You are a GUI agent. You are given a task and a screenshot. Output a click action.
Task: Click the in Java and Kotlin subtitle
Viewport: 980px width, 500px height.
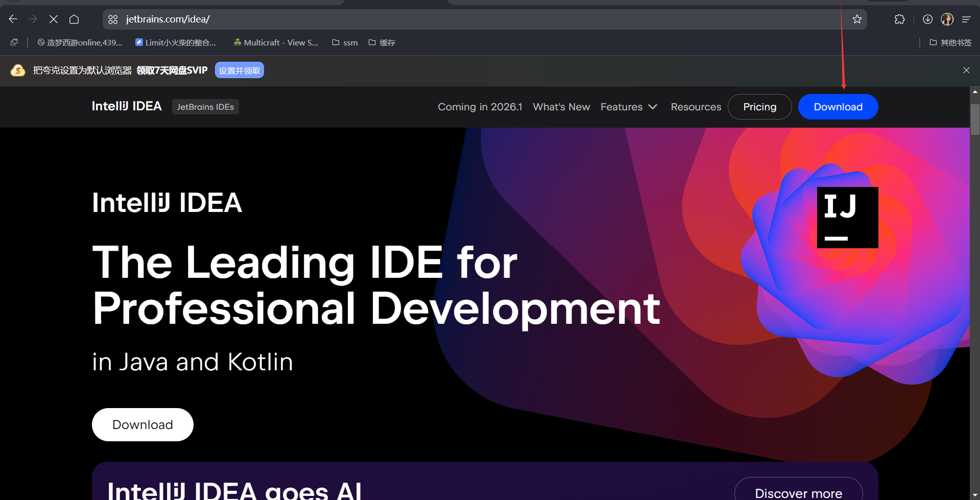point(193,362)
